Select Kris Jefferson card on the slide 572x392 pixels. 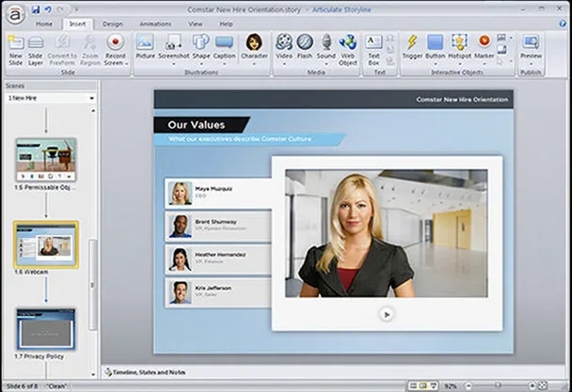tap(219, 292)
